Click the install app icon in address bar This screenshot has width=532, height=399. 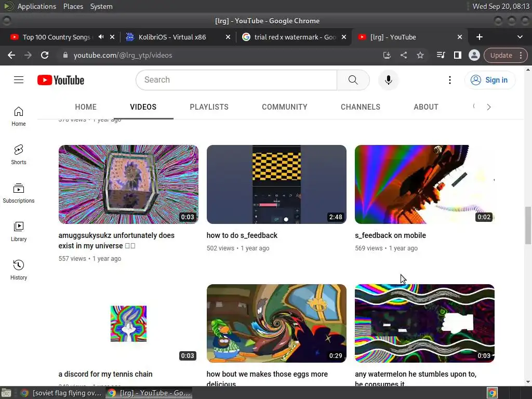(387, 55)
